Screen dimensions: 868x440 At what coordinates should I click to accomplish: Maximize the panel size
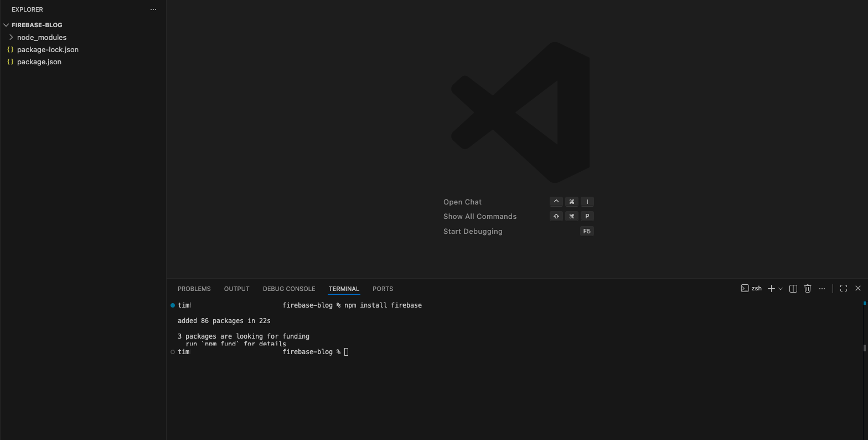(844, 288)
